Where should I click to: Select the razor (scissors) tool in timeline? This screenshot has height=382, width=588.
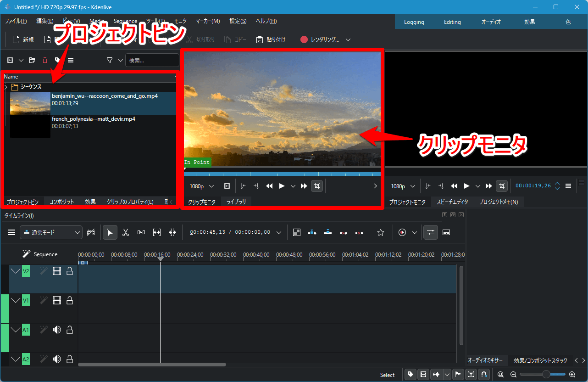(125, 233)
